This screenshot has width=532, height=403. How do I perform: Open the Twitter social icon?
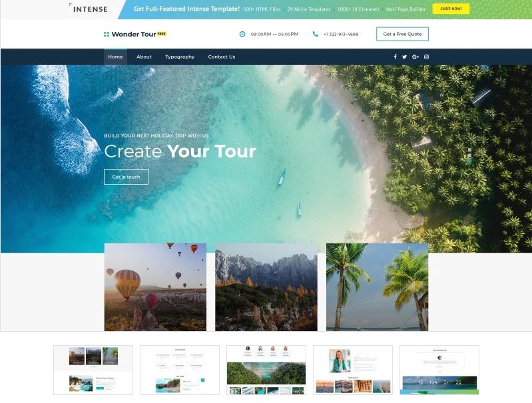404,57
